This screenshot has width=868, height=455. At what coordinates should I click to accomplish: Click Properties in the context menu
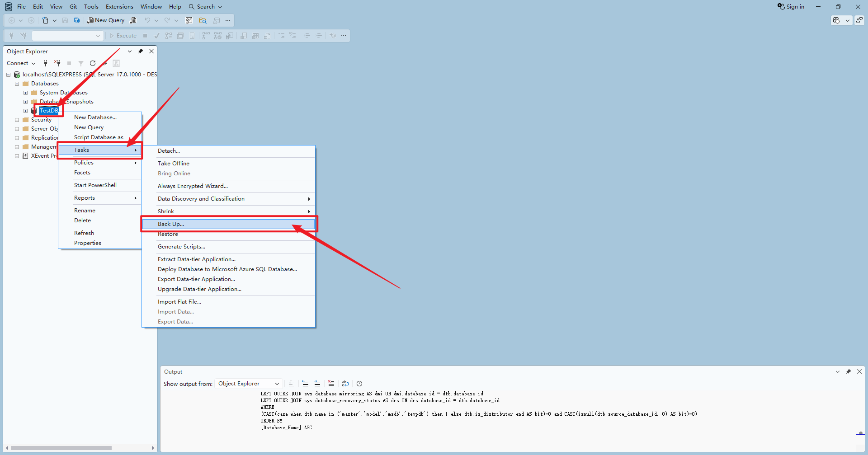click(100, 243)
